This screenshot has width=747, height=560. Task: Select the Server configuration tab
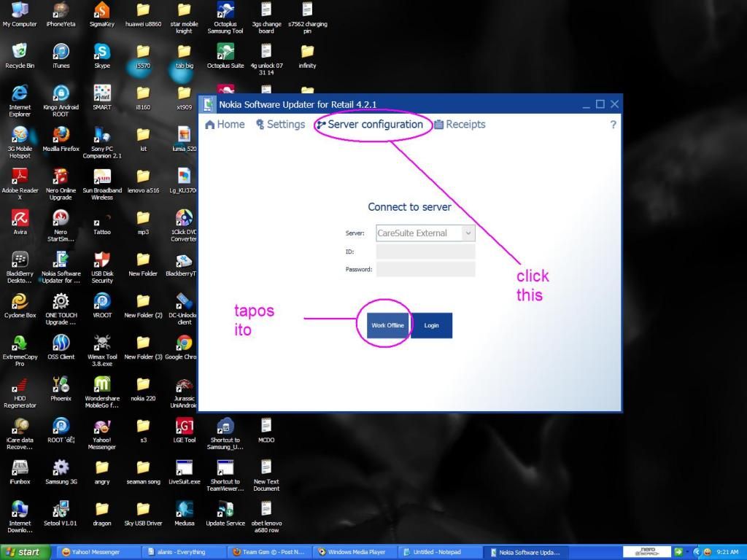click(369, 125)
